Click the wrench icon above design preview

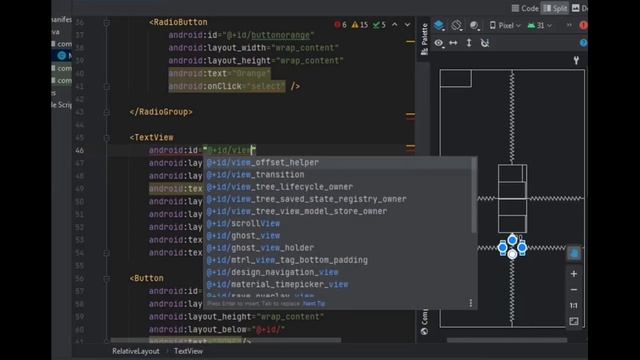[x=576, y=60]
